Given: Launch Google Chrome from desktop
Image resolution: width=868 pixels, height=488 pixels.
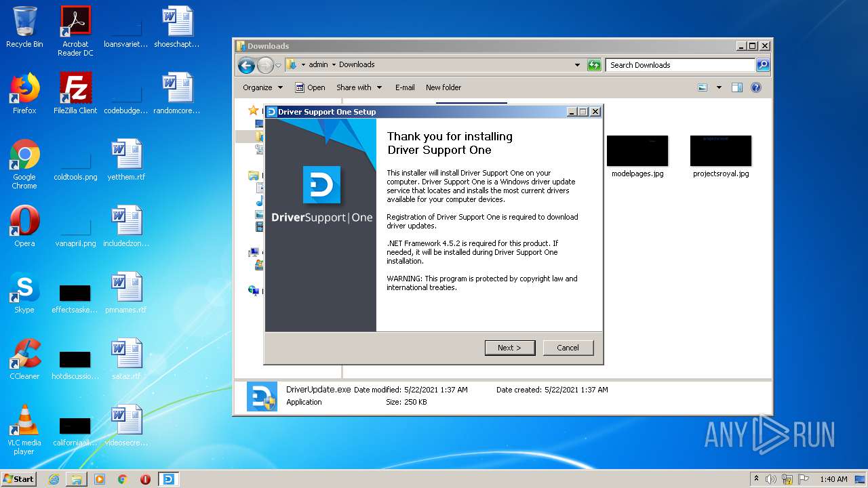Looking at the screenshot, I should coord(24,164).
